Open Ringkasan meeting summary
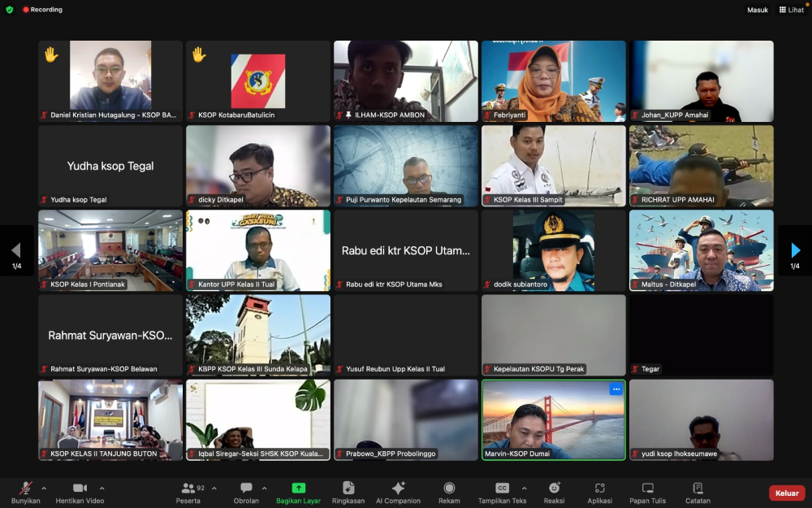The width and height of the screenshot is (812, 508). point(348,493)
